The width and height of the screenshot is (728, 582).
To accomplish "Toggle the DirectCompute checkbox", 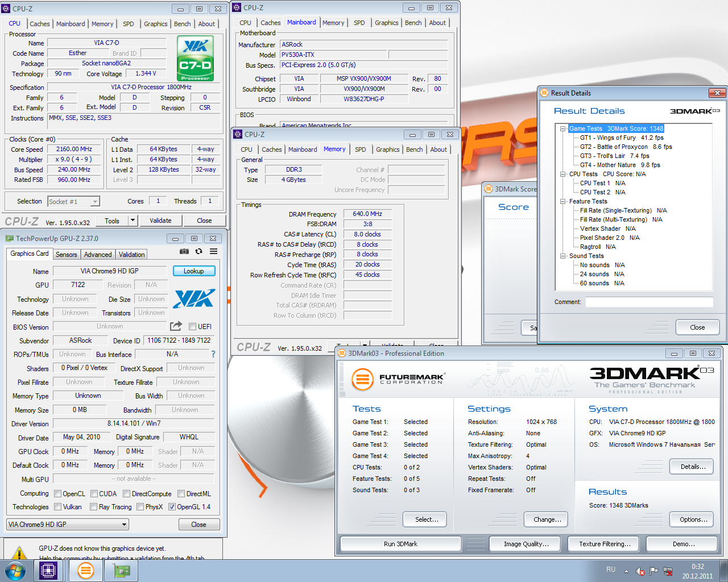I will coord(127,494).
